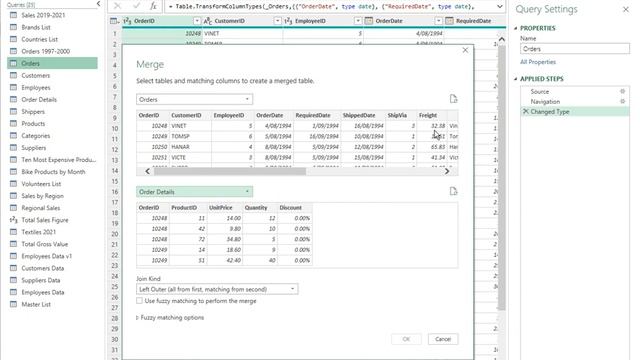The width and height of the screenshot is (640, 360).
Task: Click the formula bar checkmark icon
Action: click(136, 6)
